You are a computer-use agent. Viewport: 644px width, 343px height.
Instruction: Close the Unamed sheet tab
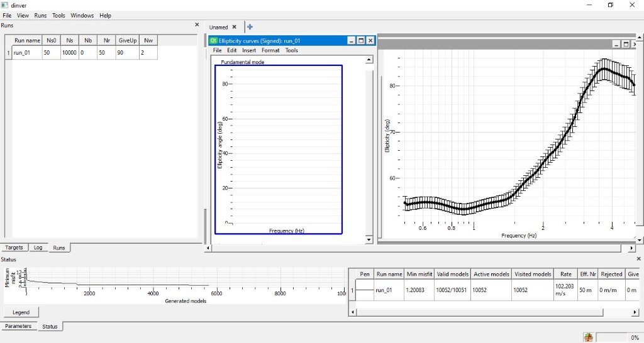tap(235, 27)
